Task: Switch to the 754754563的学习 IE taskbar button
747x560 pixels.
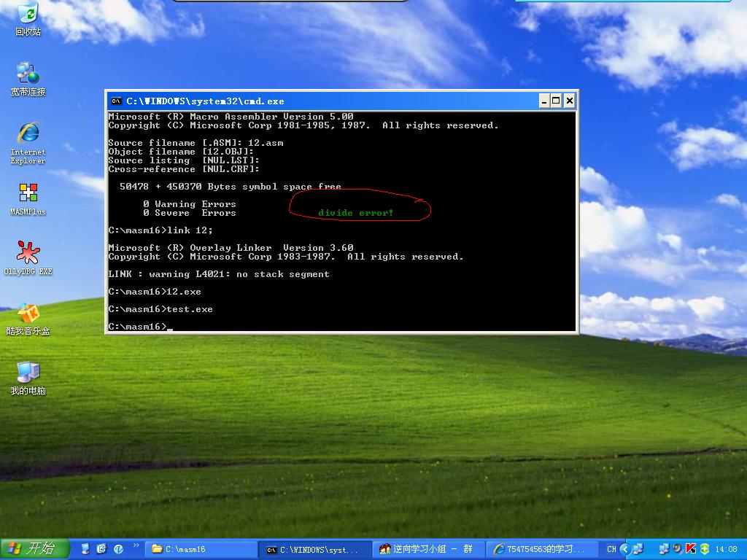Action: click(543, 549)
